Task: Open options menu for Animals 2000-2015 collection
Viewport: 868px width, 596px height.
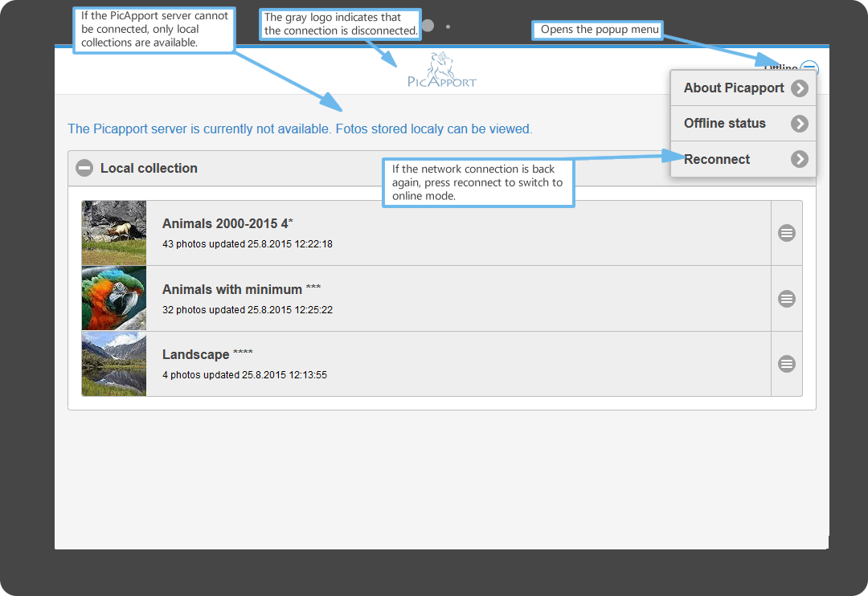Action: point(787,233)
